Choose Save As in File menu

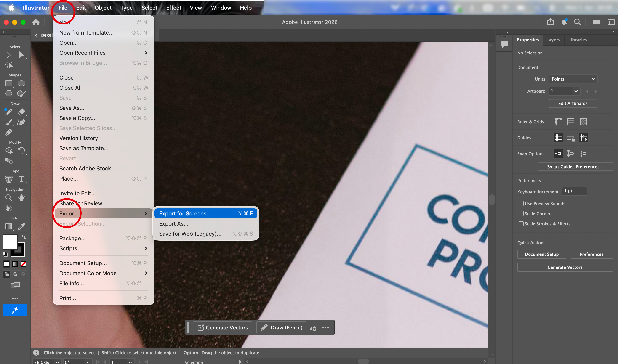(x=104, y=108)
